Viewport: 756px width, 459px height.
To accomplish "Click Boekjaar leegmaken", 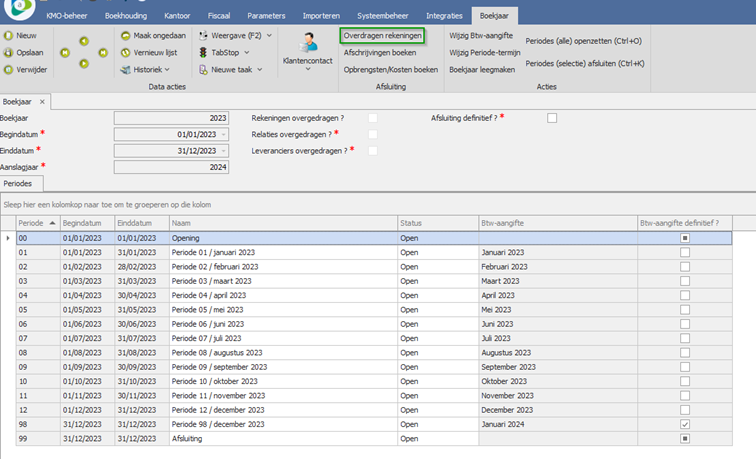I will tap(482, 69).
